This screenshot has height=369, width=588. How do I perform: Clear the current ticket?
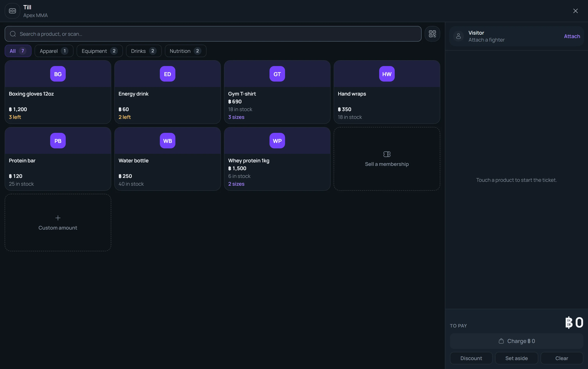(562, 358)
